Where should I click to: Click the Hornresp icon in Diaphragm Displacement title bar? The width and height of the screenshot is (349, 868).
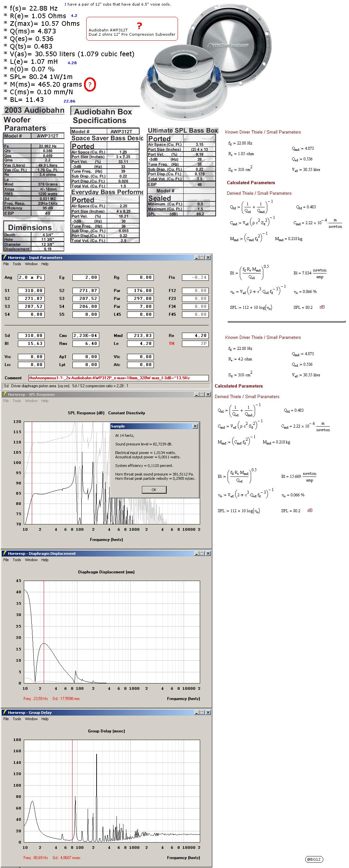(x=5, y=553)
